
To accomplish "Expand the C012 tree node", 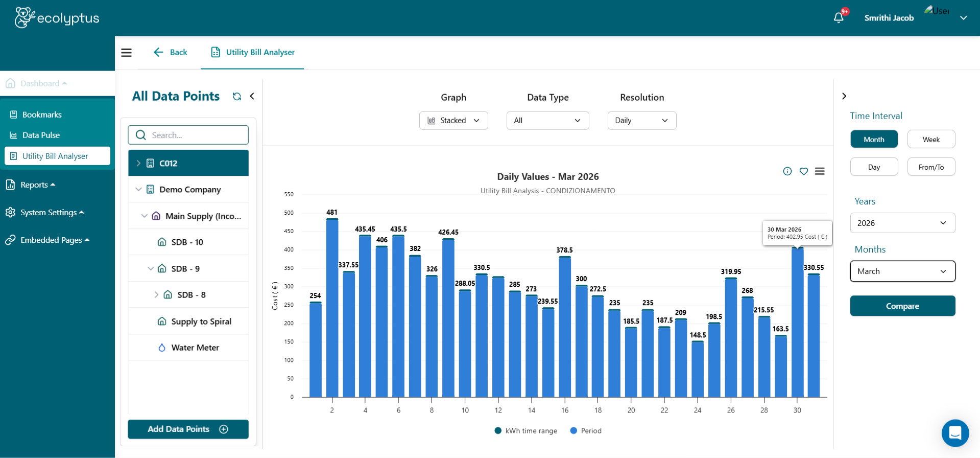I will 138,163.
